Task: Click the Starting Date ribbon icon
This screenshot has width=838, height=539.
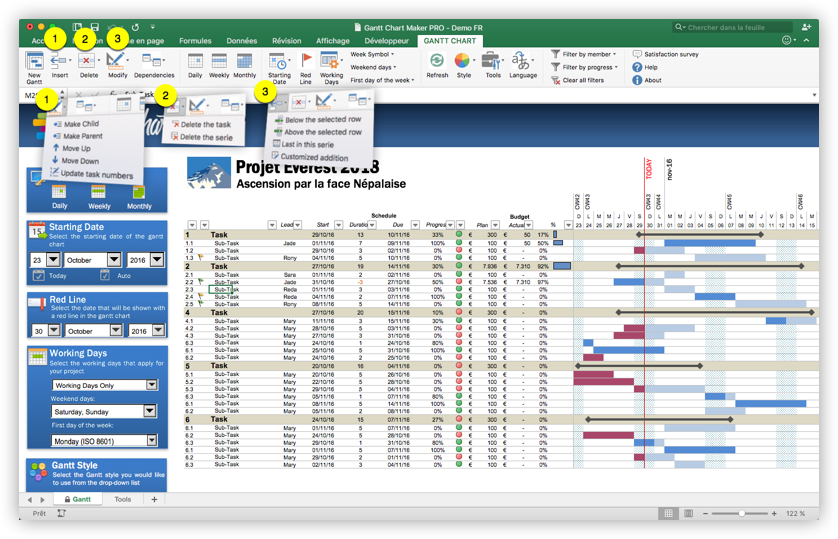Action: (278, 61)
